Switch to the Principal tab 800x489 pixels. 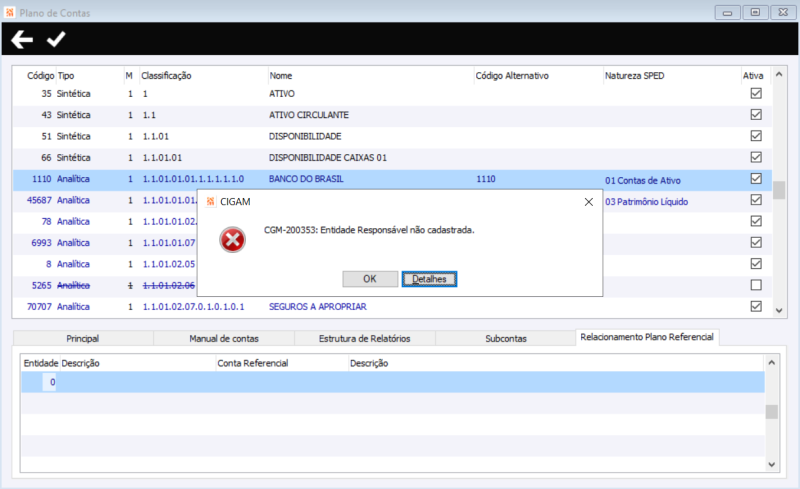coord(83,338)
